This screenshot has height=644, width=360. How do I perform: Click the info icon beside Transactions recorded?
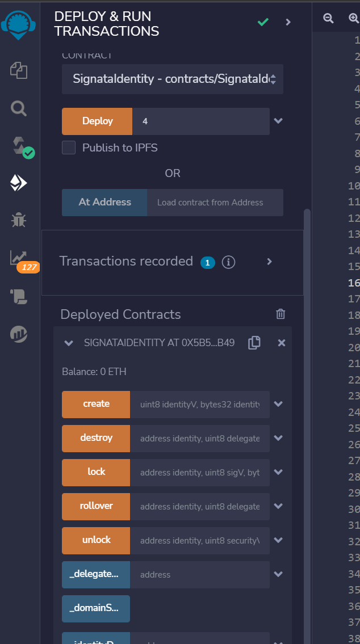click(x=228, y=262)
